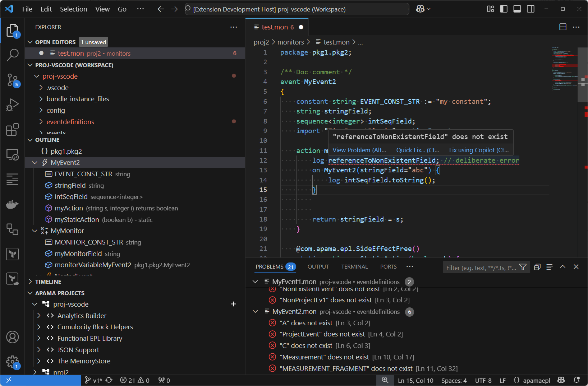Select "Measurement" does not exist problem
The height and width of the screenshot is (386, 588).
(x=416, y=357)
